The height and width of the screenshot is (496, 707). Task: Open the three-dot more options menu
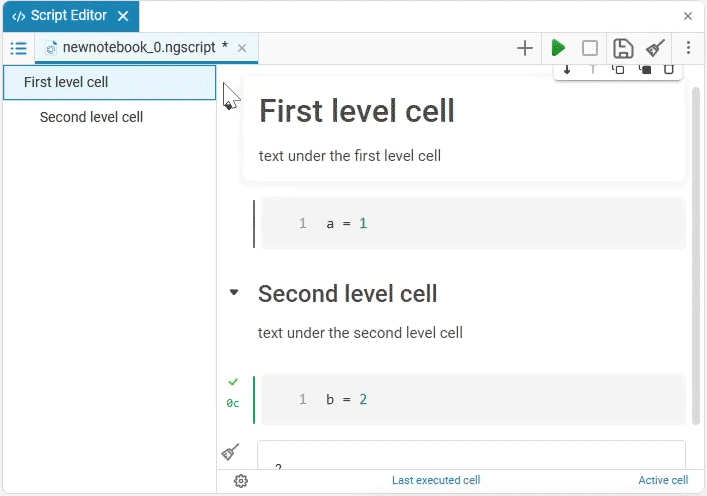(x=688, y=48)
